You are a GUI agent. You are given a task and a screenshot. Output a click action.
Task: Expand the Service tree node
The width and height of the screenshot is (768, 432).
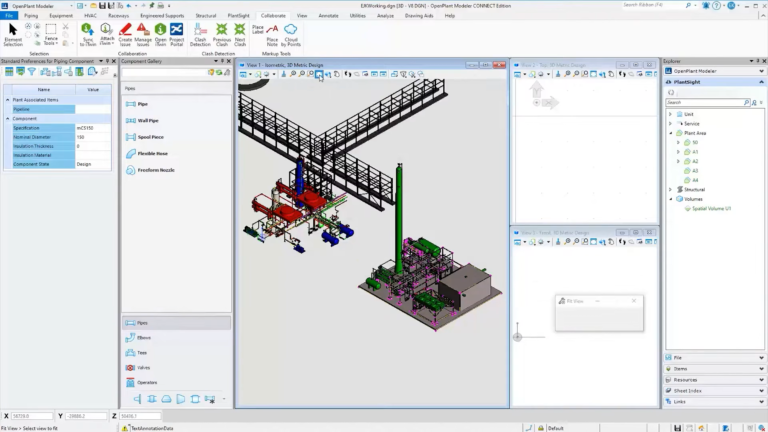(671, 123)
